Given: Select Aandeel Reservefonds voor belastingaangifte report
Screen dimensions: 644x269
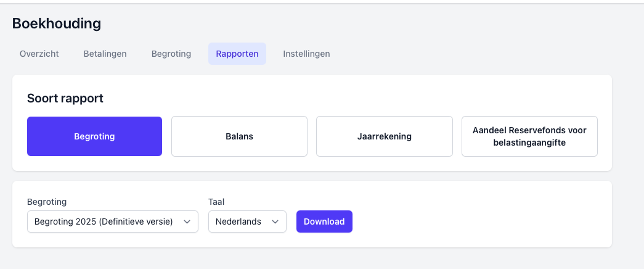Looking at the screenshot, I should pos(529,136).
